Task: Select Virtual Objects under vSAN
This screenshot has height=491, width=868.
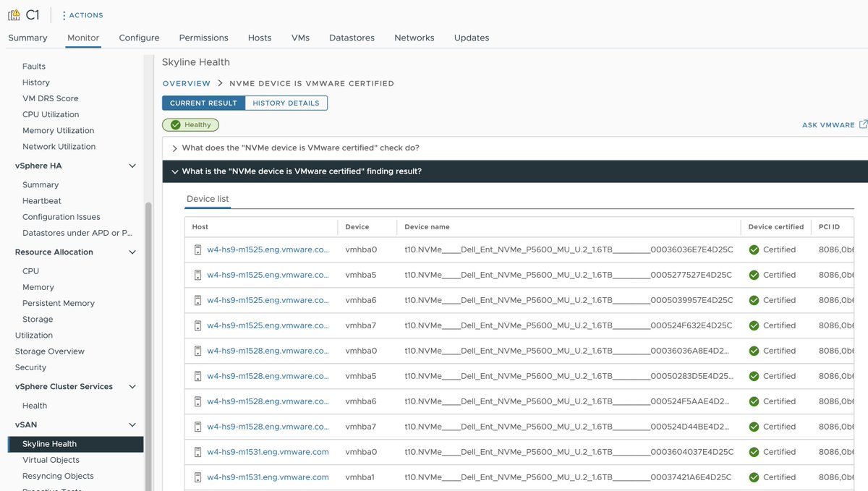Action: [x=51, y=460]
